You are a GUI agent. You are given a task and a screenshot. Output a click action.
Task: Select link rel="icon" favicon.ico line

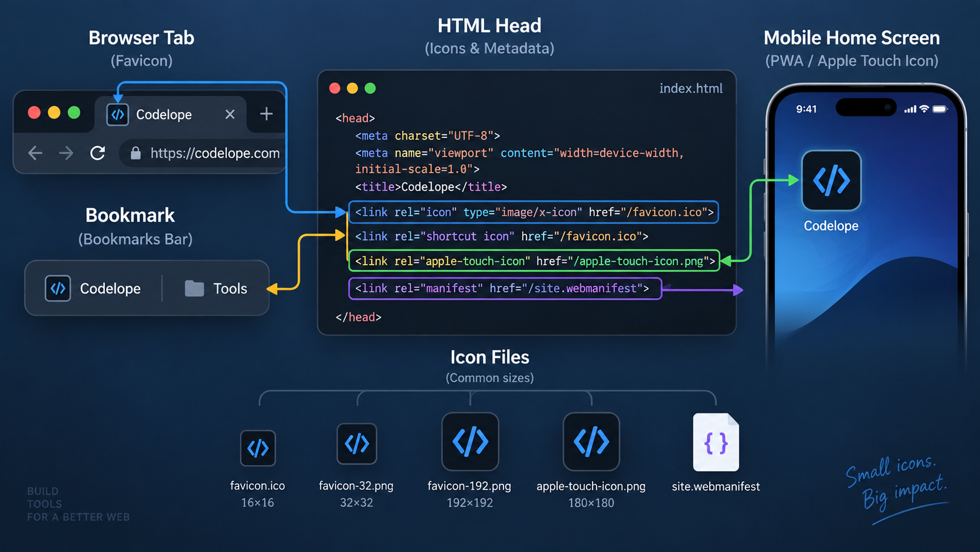533,212
